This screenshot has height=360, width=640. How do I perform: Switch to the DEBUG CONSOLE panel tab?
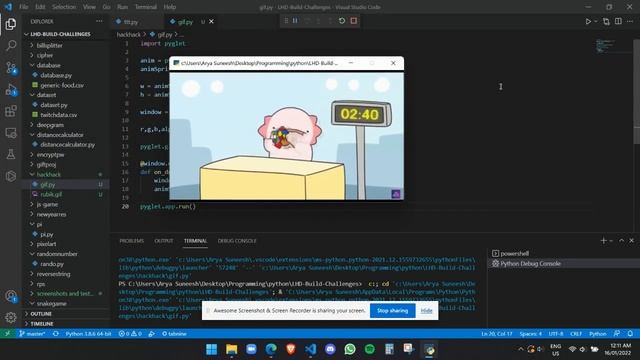pyautogui.click(x=237, y=241)
